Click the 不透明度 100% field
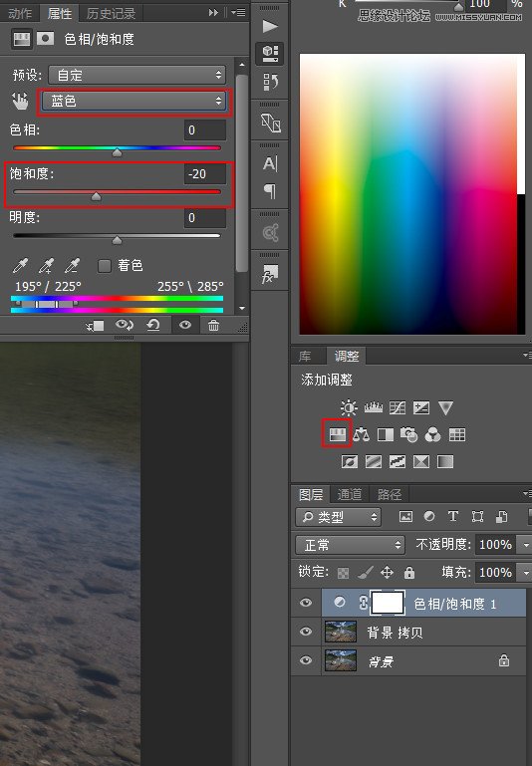The width and height of the screenshot is (532, 766). point(496,545)
